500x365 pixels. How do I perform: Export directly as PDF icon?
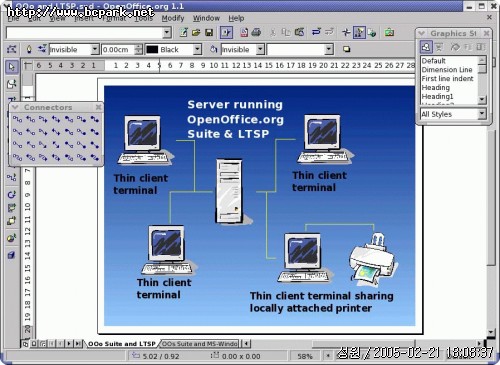click(x=244, y=32)
